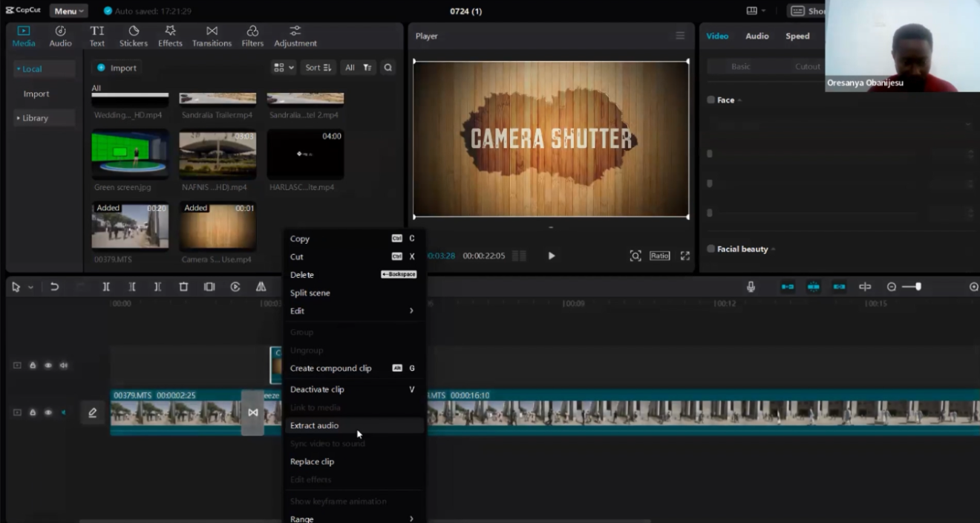Select the Camera Shutter media thumbnail
This screenshot has width=980, height=523.
point(218,226)
